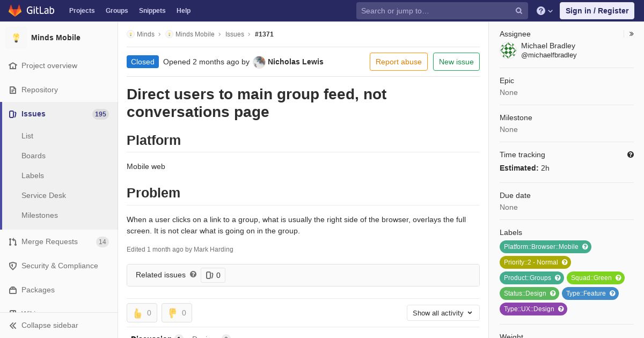Click the Security & Compliance shield icon
Viewport: 644px width, 338px height.
point(13,266)
